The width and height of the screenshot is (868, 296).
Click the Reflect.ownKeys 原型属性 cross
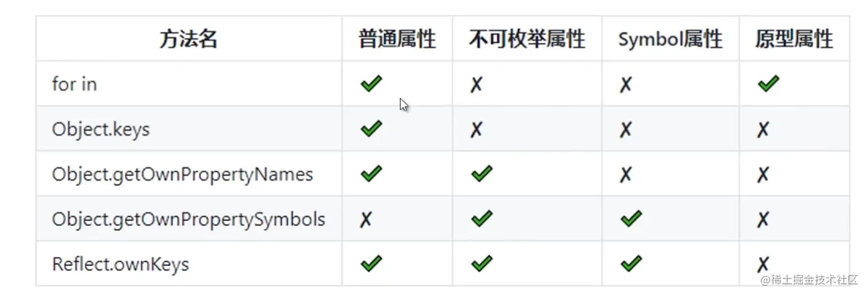763,264
